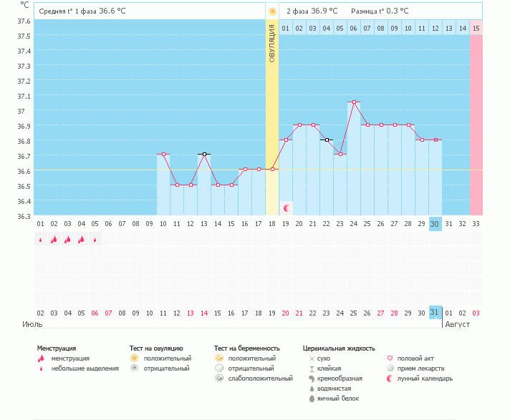Click the negative ovulation test legend icon

(134, 368)
